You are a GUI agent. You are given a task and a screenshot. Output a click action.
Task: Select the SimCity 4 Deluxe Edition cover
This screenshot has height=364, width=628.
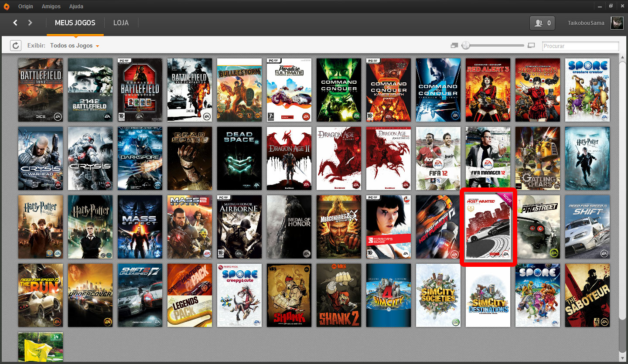(389, 295)
